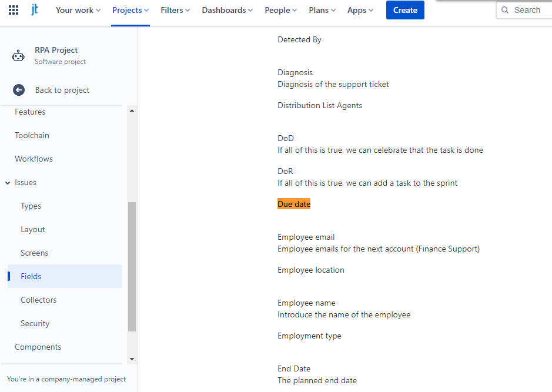Open the Apps dropdown
Image resolution: width=552 pixels, height=392 pixels.
[x=360, y=10]
